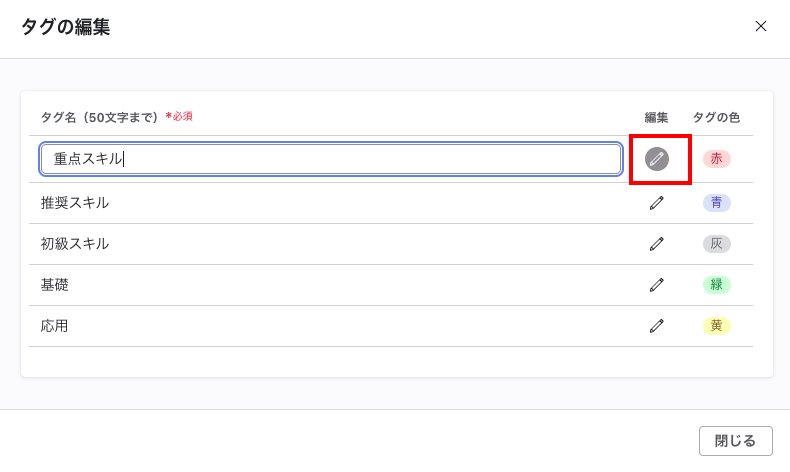Click the 編集 column header

pos(656,118)
